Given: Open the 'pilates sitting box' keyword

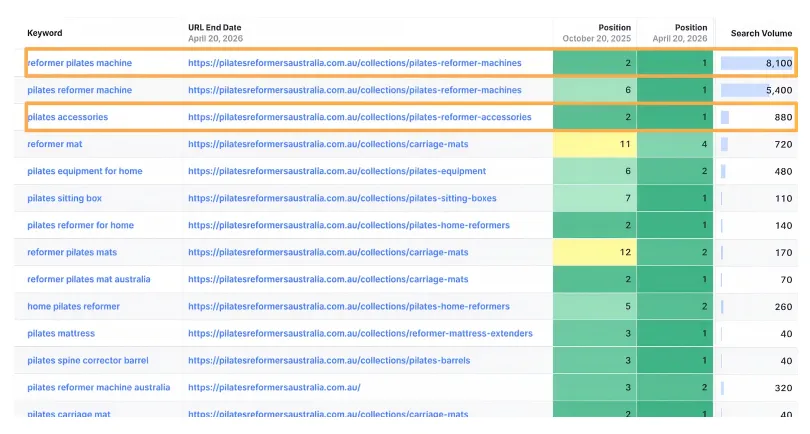Looking at the screenshot, I should pyautogui.click(x=65, y=198).
